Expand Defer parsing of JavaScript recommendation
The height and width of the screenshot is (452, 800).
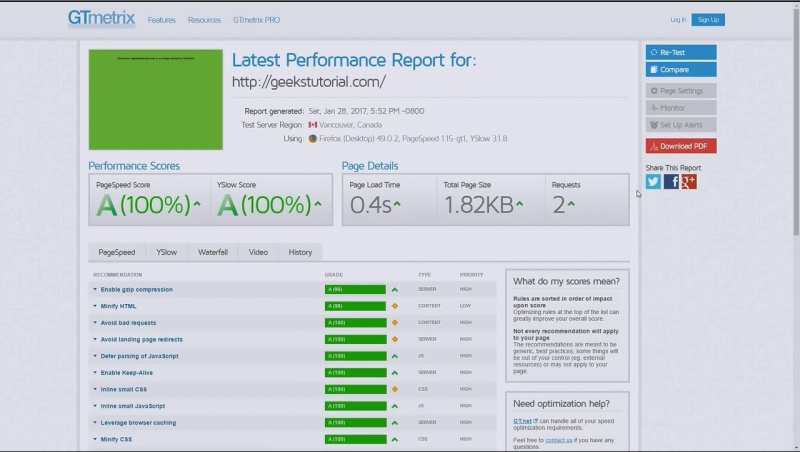(x=139, y=356)
